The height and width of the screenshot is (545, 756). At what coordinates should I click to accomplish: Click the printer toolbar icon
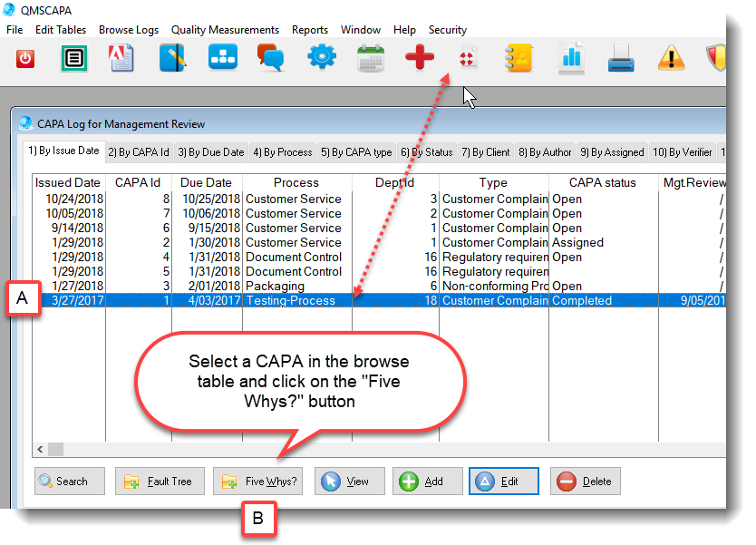point(621,59)
